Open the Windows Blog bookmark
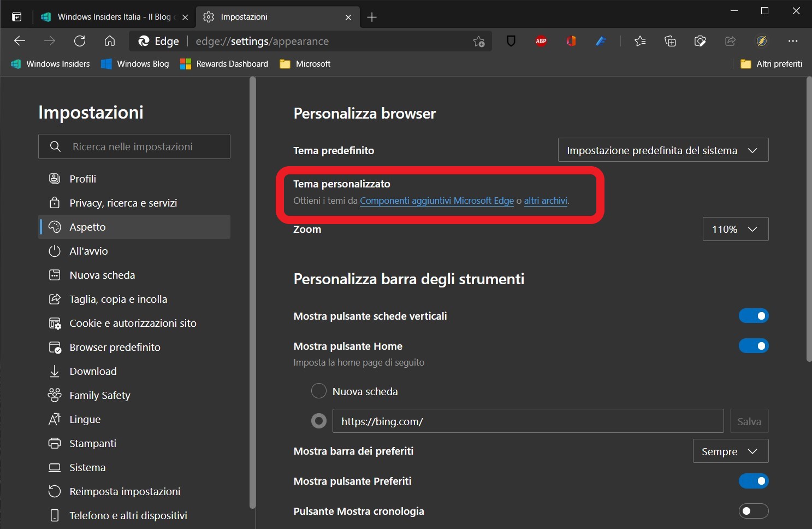 click(x=135, y=64)
